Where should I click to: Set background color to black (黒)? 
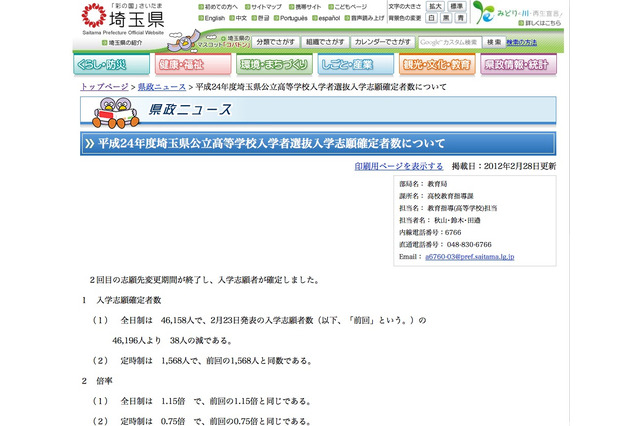(x=446, y=18)
